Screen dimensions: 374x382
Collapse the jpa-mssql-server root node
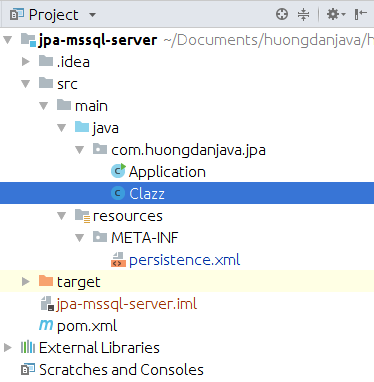pyautogui.click(x=7, y=40)
